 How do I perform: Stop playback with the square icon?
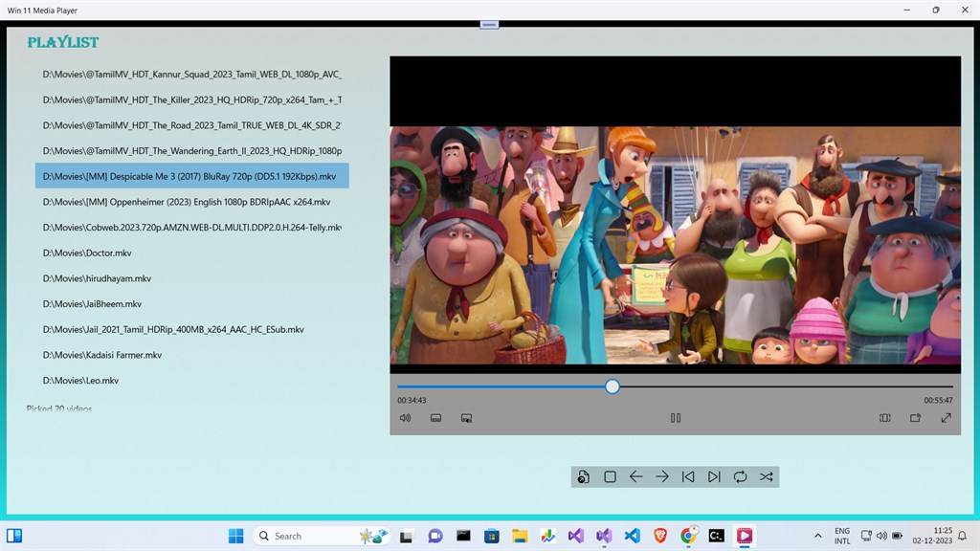tap(610, 477)
